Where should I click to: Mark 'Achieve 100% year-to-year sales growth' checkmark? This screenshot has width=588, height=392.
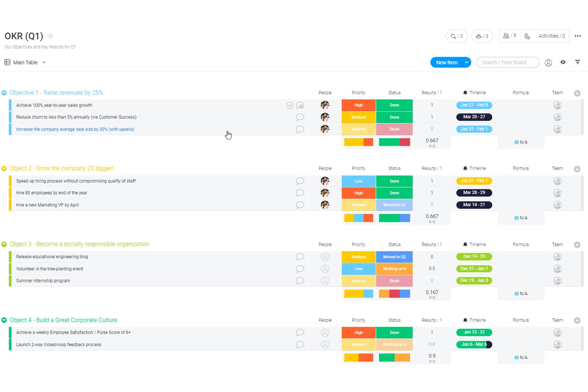290,105
